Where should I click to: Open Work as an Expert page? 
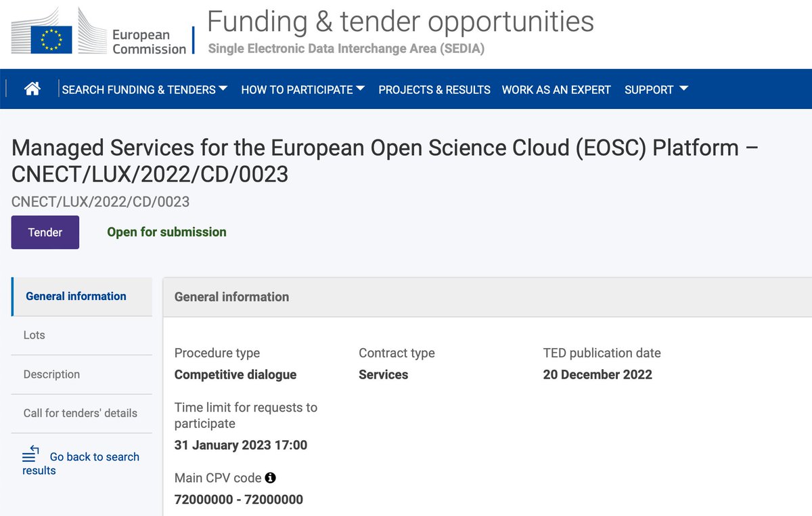(556, 89)
